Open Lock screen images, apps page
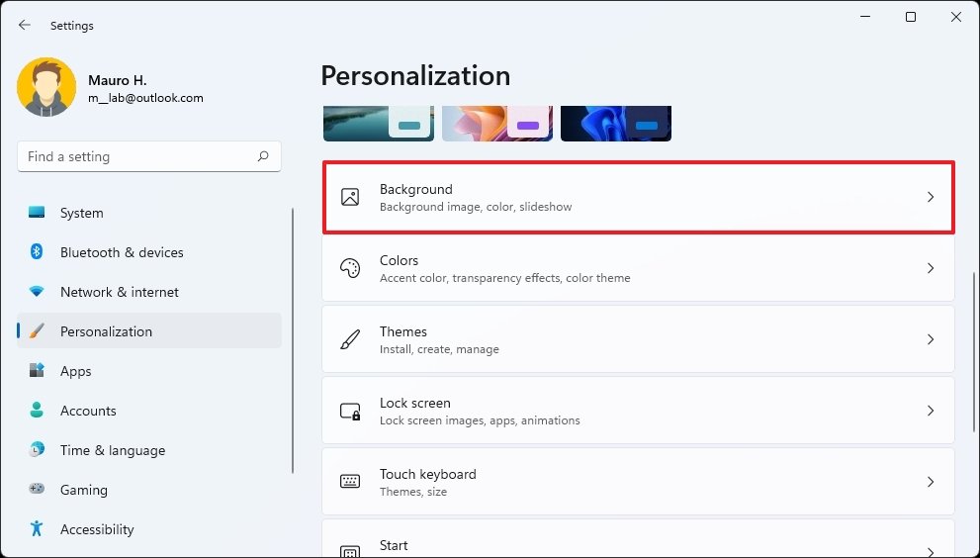 tap(638, 411)
